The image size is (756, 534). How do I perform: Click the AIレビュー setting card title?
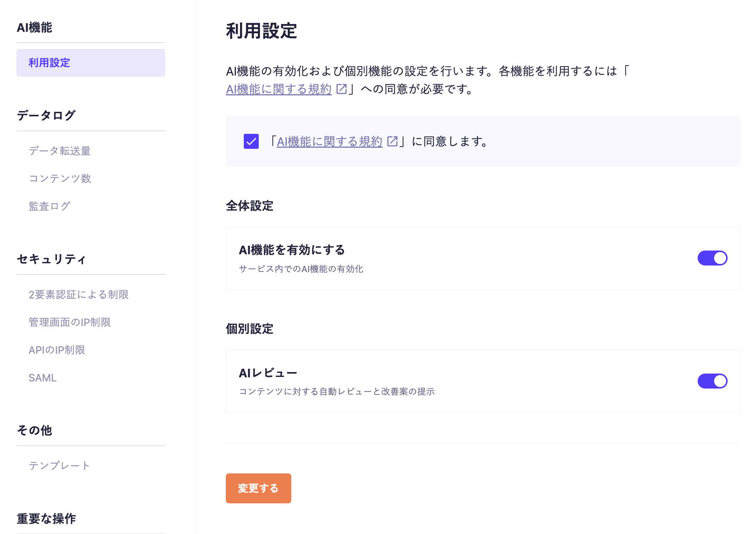point(268,373)
